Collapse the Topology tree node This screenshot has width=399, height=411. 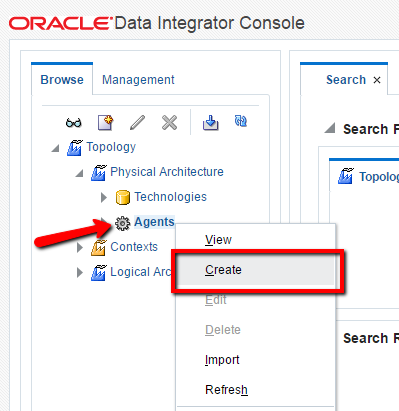pyautogui.click(x=56, y=148)
